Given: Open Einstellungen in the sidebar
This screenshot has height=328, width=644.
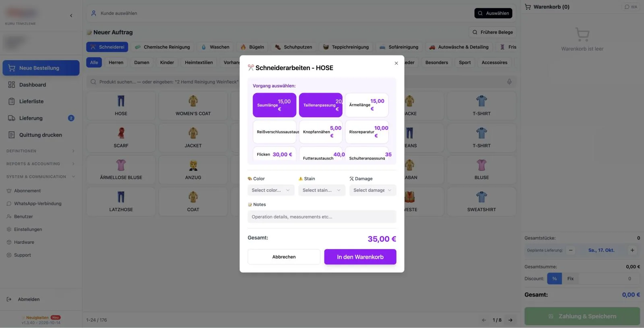Looking at the screenshot, I should [x=28, y=229].
